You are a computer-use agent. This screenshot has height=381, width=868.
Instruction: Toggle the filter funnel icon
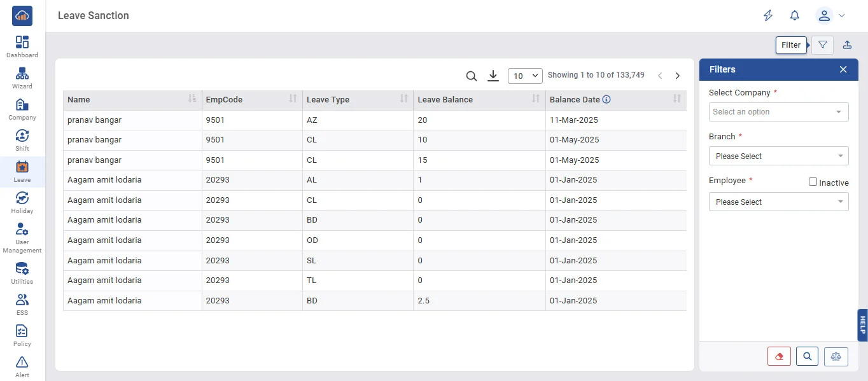822,45
